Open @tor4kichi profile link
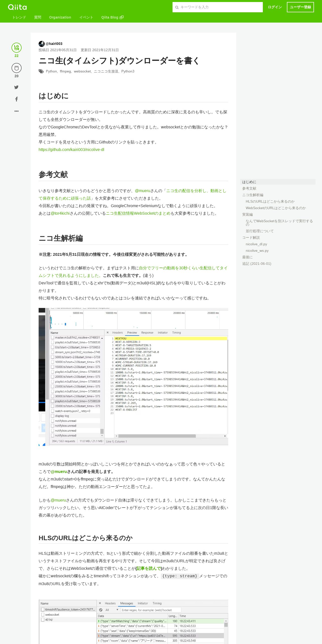The image size is (322, 644). (x=60, y=213)
